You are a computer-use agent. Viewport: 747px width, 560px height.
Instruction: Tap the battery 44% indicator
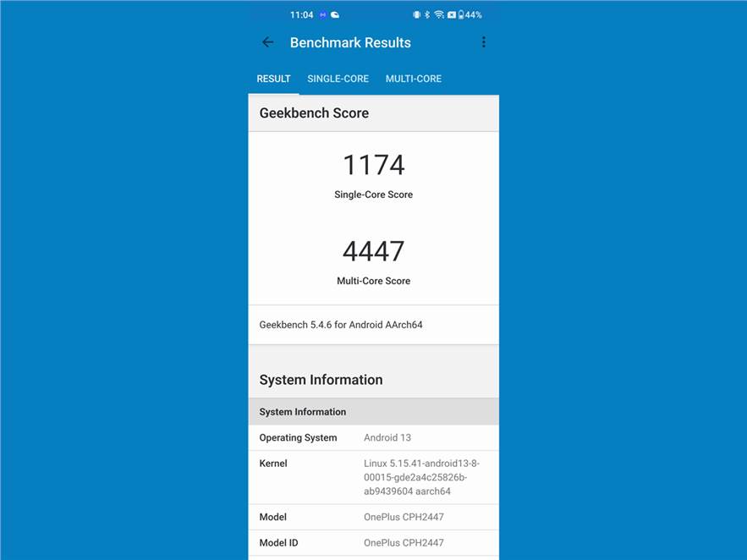(x=470, y=15)
